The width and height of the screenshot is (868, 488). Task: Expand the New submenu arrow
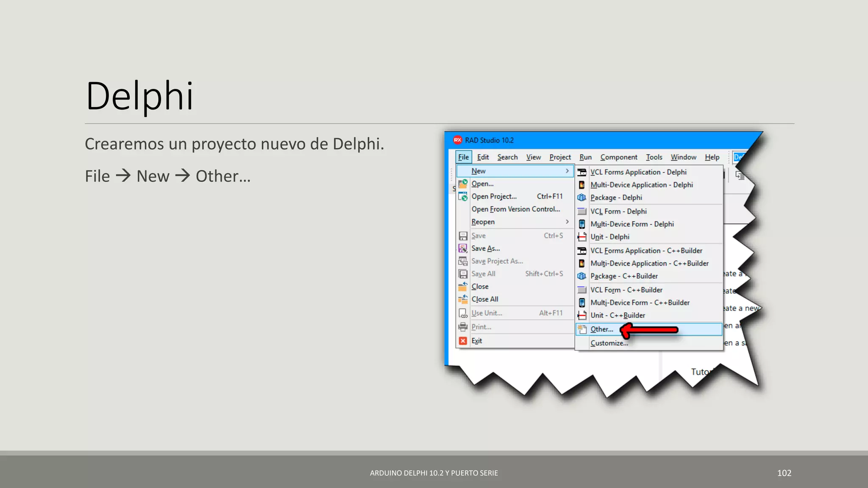(x=567, y=171)
